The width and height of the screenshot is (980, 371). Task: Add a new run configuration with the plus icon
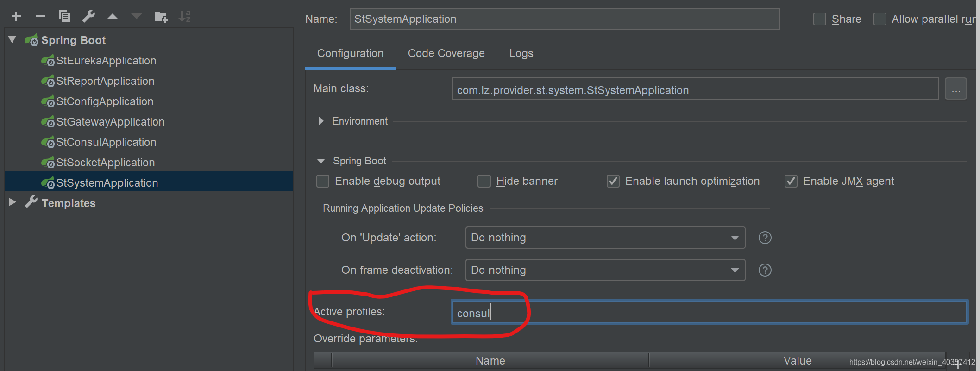click(16, 17)
